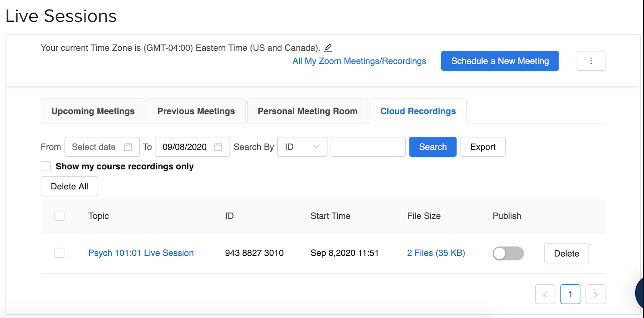Check the select-all box in table header
This screenshot has height=318, width=644.
(60, 216)
